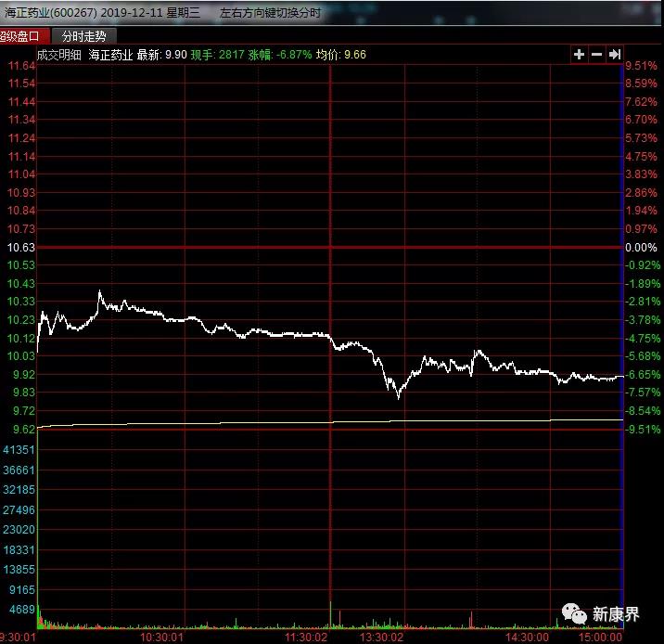This screenshot has width=664, height=644.
Task: Click the plus zoom-in icon
Action: click(579, 54)
